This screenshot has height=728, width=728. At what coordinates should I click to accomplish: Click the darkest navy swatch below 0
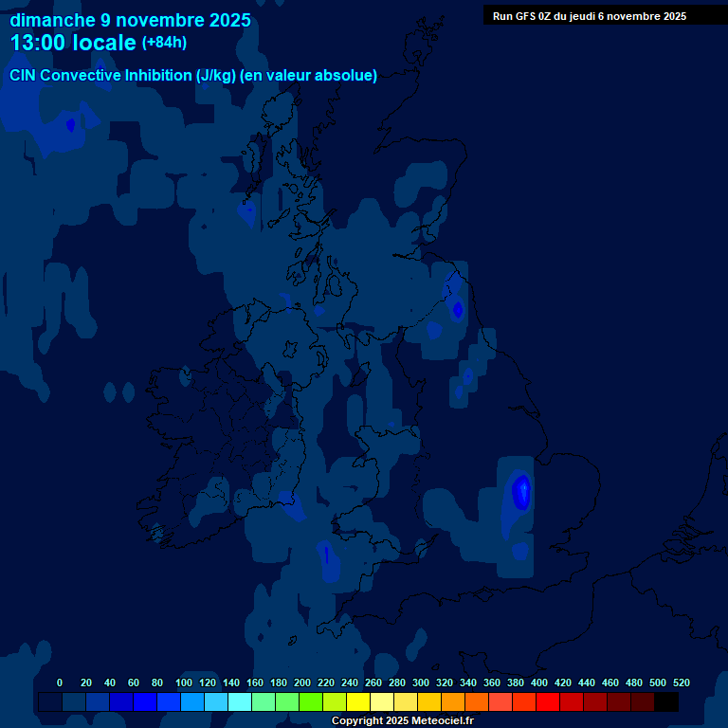tap(49, 702)
